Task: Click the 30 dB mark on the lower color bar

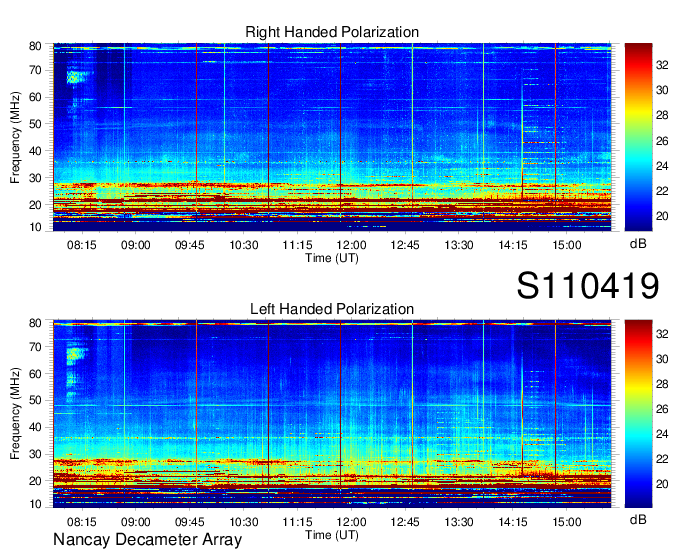Action: coord(662,359)
